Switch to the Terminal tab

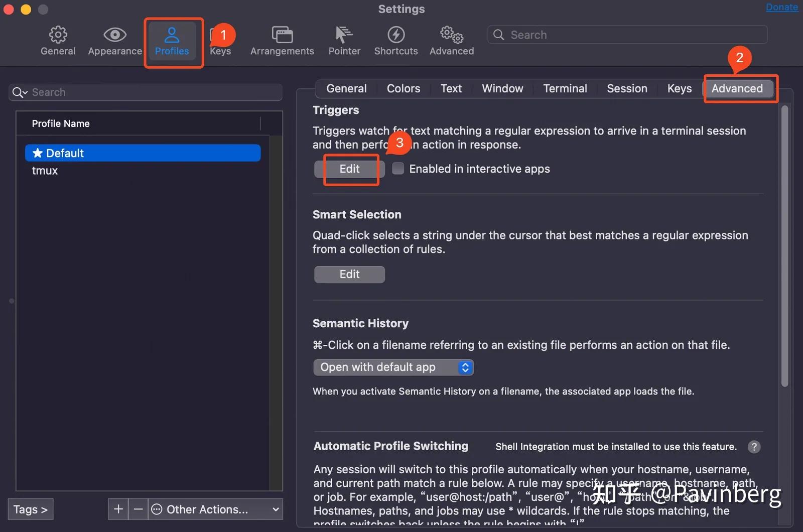(x=565, y=88)
